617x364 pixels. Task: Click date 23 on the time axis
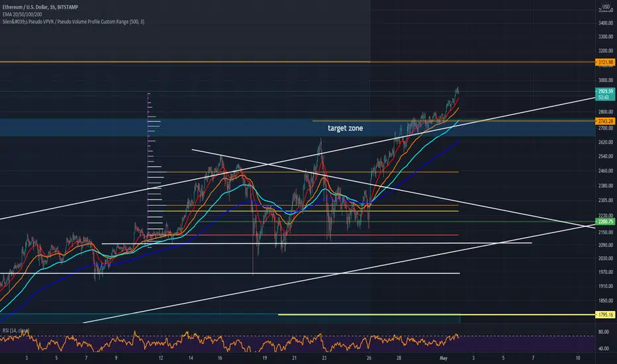point(324,358)
